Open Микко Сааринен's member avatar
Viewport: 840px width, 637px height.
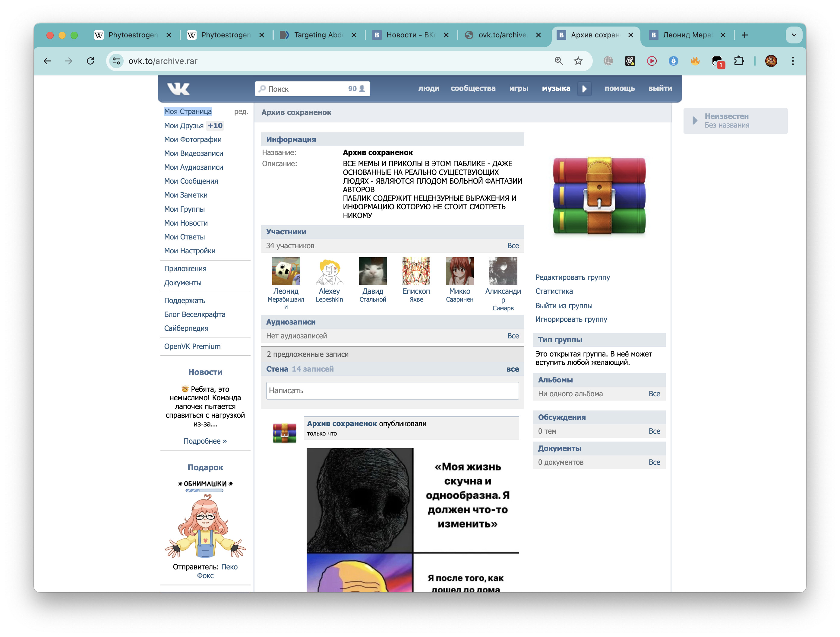pyautogui.click(x=459, y=271)
